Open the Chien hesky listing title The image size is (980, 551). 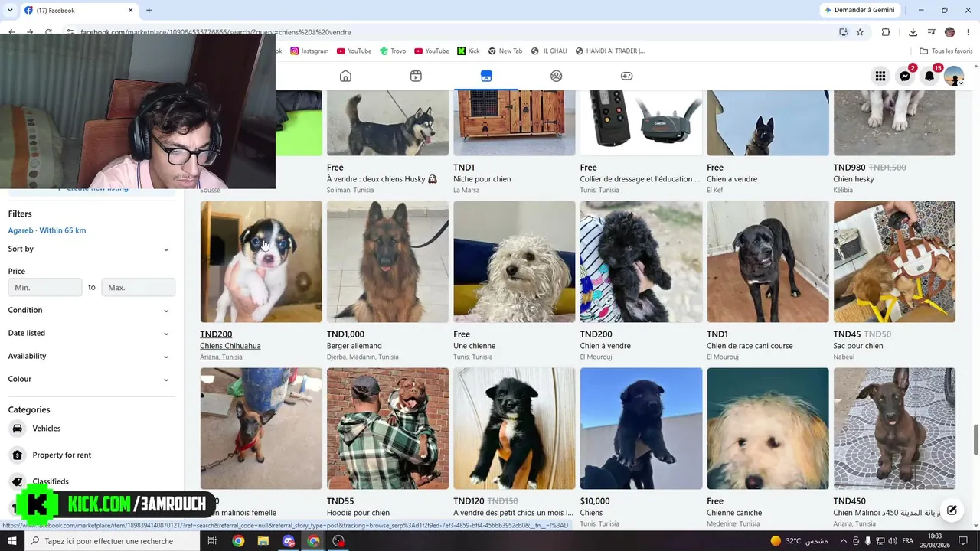854,179
